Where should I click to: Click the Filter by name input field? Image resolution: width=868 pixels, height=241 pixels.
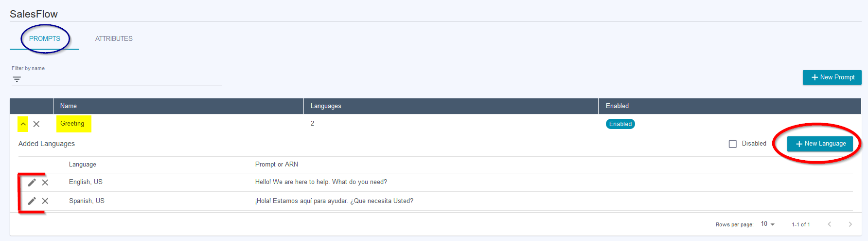[117, 79]
